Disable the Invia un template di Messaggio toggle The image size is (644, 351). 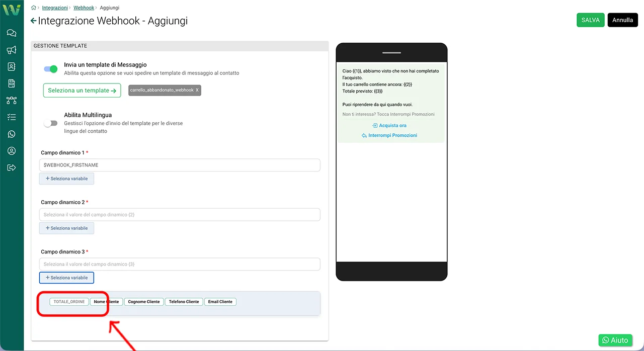(x=51, y=69)
